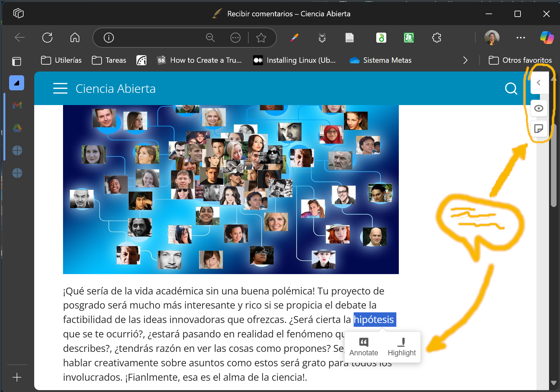Select the Gmail tab in sidebar
This screenshot has width=560, height=392.
click(17, 105)
